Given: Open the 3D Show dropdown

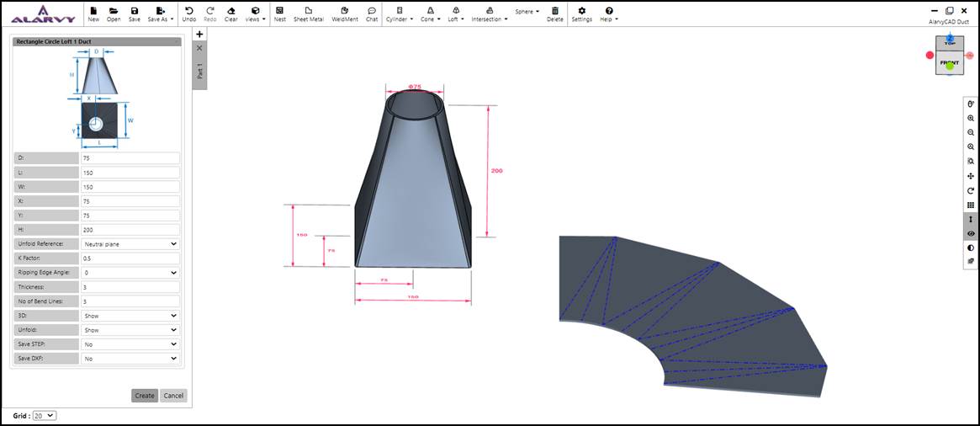Looking at the screenshot, I should pyautogui.click(x=130, y=316).
